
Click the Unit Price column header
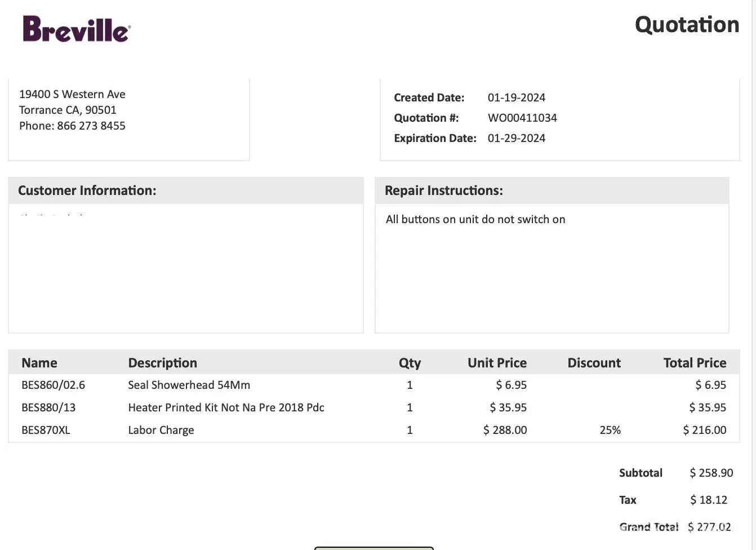(497, 363)
